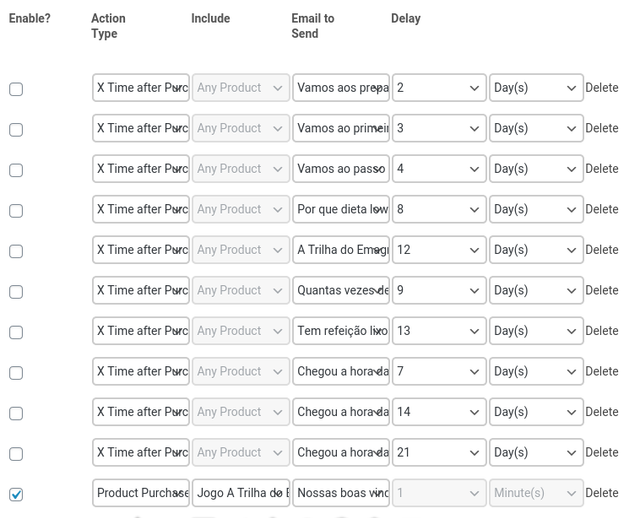
Task: Open the delay dropdown showing 14
Action: click(439, 411)
